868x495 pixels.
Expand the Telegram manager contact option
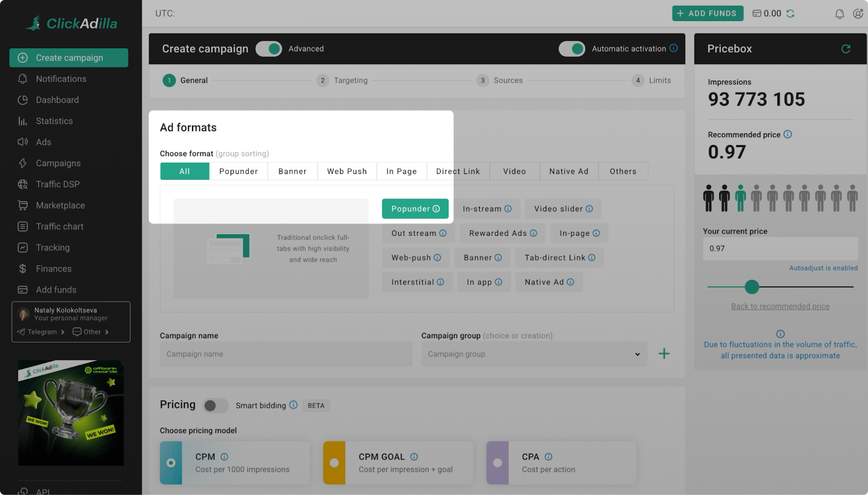point(41,332)
